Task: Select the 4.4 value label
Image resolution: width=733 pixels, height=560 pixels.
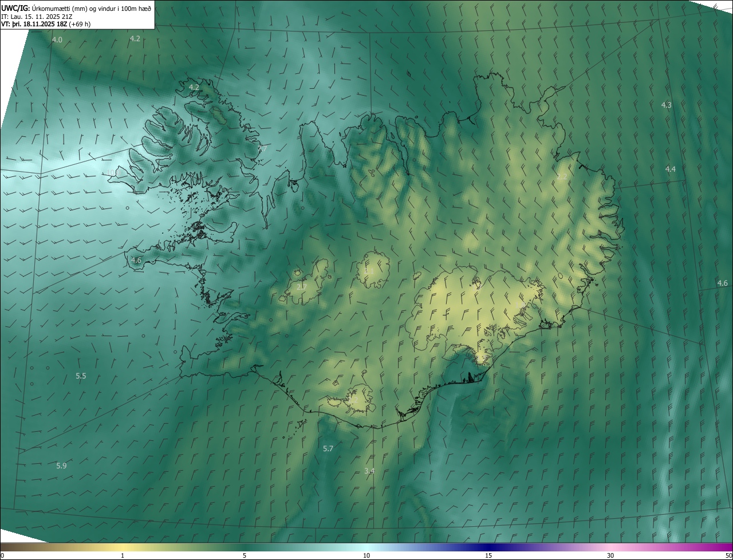Action: [x=671, y=169]
